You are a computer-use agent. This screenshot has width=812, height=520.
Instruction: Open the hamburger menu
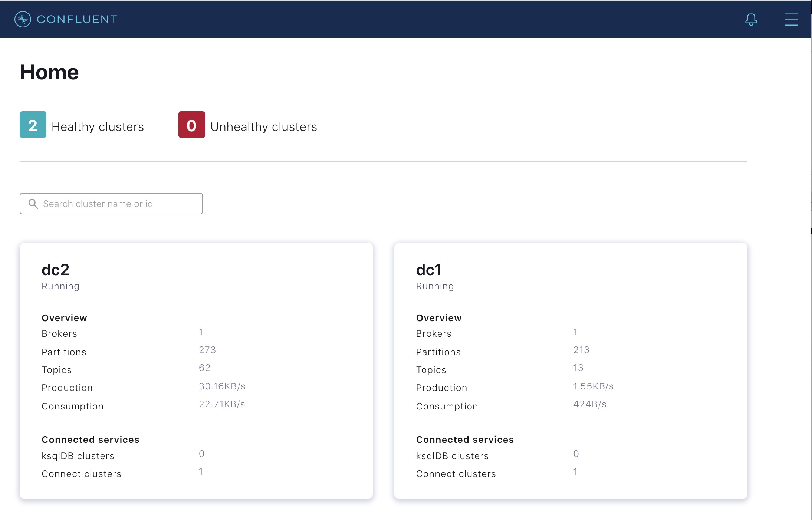click(791, 19)
